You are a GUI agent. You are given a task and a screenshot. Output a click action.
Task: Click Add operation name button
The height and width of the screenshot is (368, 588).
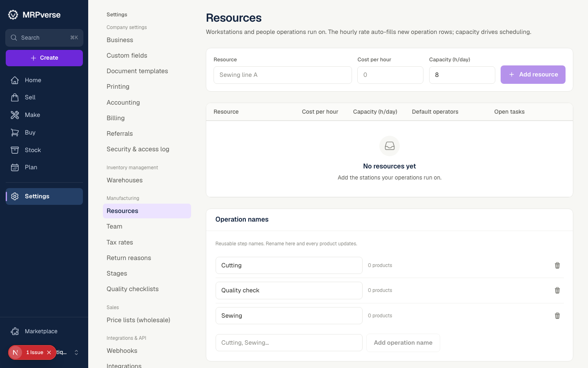click(403, 343)
